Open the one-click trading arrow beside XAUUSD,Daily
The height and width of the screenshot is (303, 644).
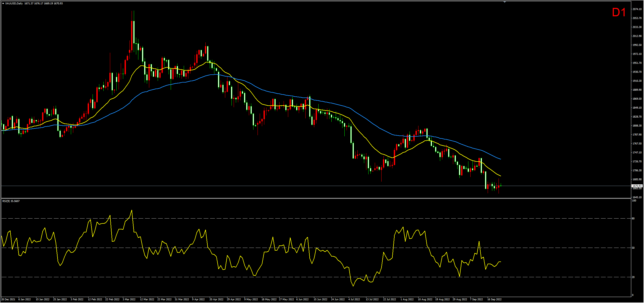click(x=3, y=4)
